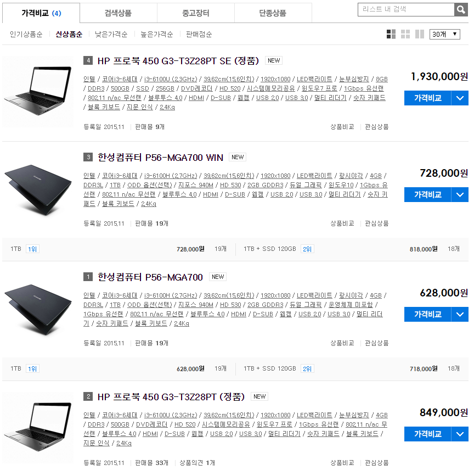Screen dimensions: 474x476
Task: Open the 중고장터 tab
Action: [x=196, y=13]
